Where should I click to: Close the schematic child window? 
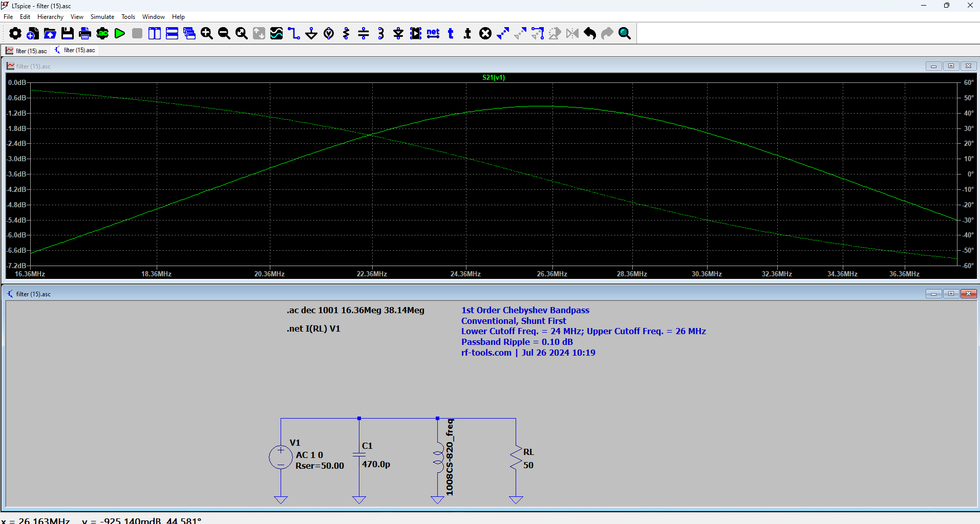pos(968,294)
